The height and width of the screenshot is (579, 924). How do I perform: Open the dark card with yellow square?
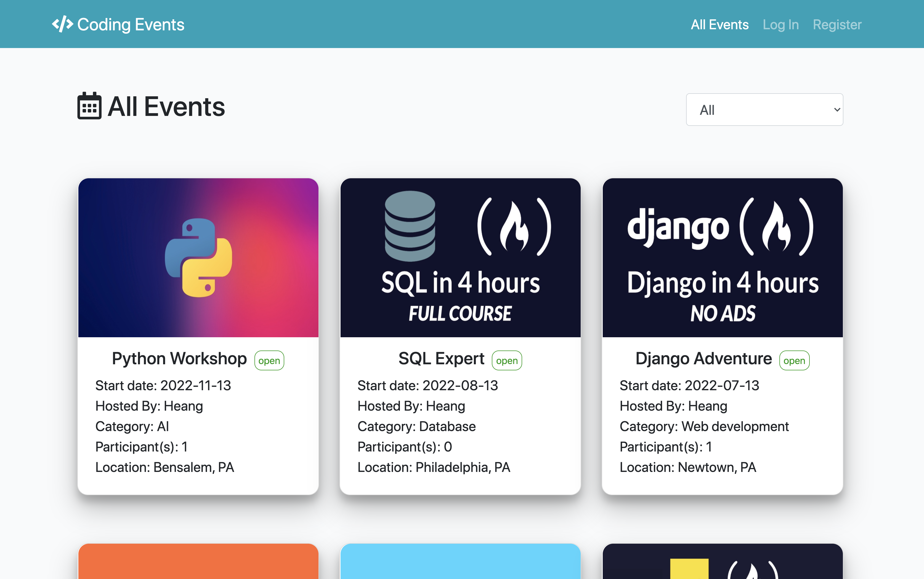pos(723,561)
